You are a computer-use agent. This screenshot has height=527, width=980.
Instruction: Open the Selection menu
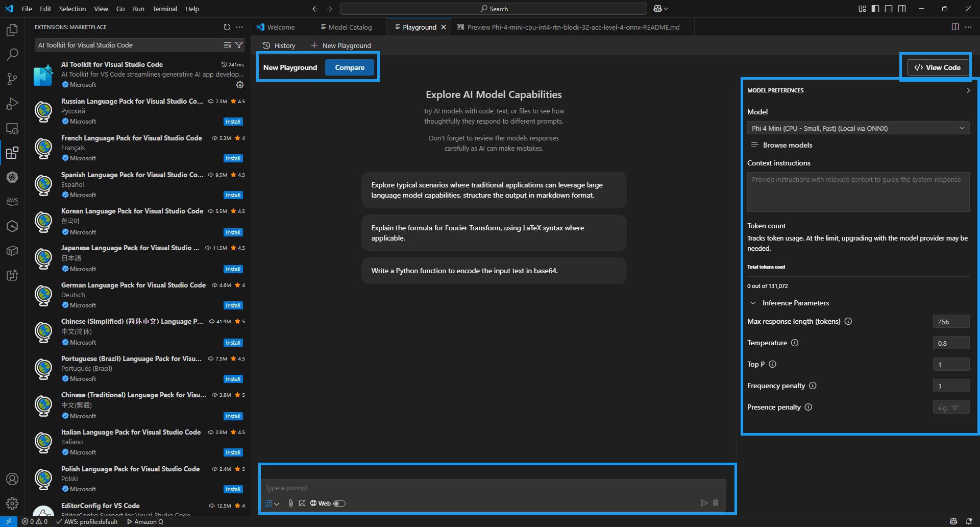pos(72,9)
